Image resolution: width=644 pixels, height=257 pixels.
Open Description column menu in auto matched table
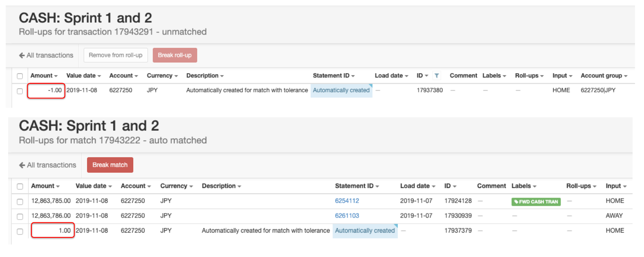click(x=221, y=186)
